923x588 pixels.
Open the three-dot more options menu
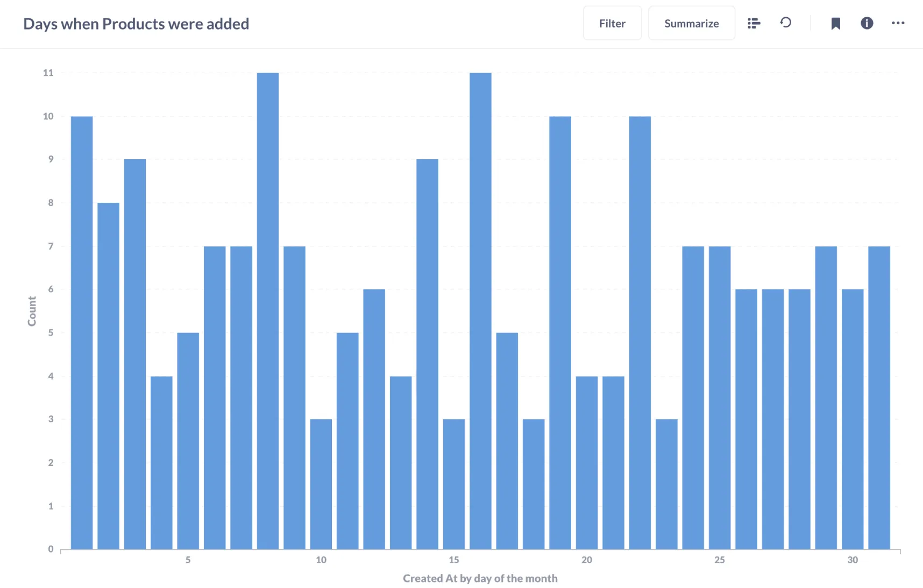(898, 23)
